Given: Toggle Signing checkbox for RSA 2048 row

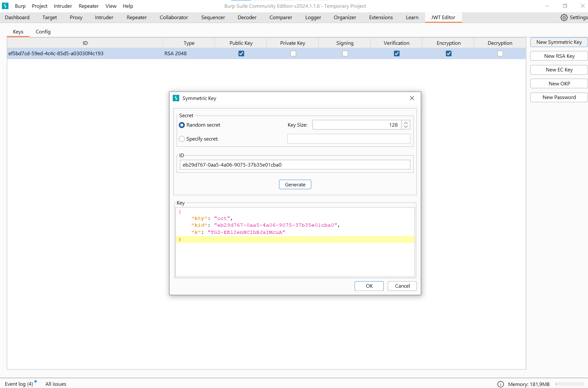Looking at the screenshot, I should [345, 54].
